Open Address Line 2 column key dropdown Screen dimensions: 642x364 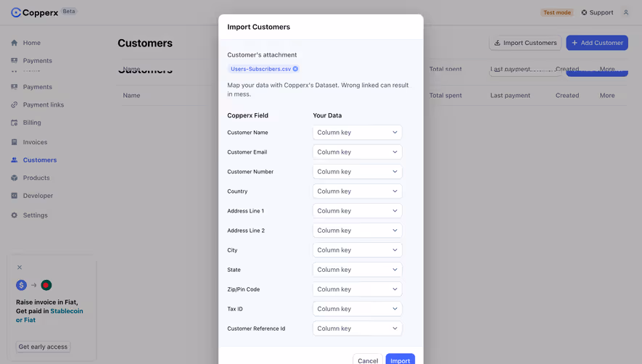(357, 231)
